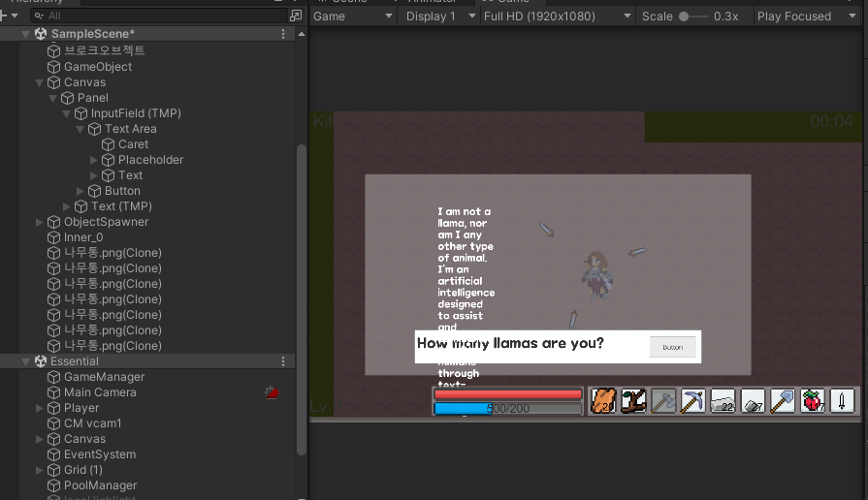Collapse the SampleScene hierarchy root
The height and width of the screenshot is (500, 868).
(x=26, y=34)
